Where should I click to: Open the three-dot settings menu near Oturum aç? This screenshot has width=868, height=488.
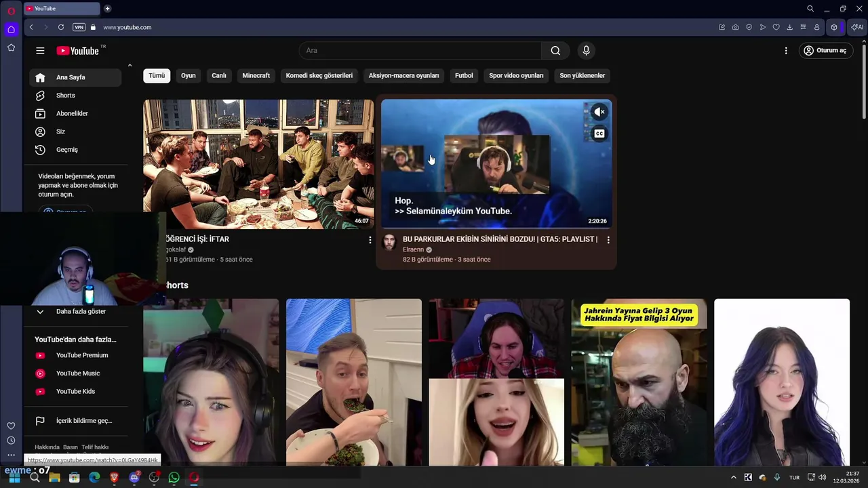786,51
